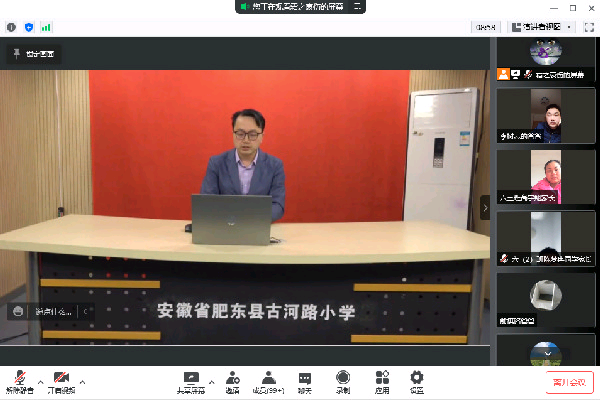Open the Settings (设置) gear

[417, 382]
